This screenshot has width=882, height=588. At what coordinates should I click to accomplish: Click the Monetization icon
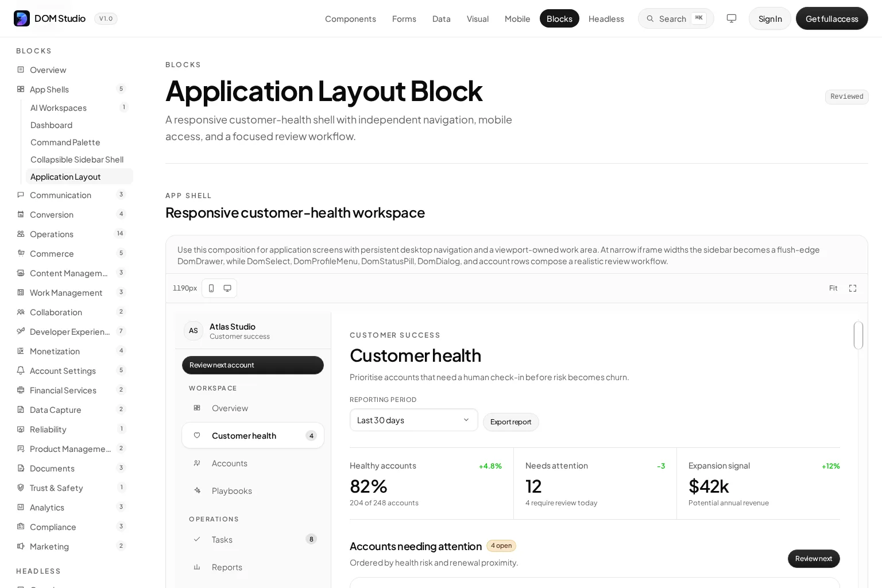[x=21, y=351]
